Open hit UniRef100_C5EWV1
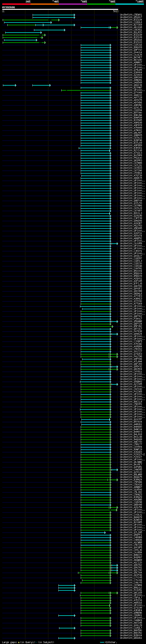 point(131,15)
